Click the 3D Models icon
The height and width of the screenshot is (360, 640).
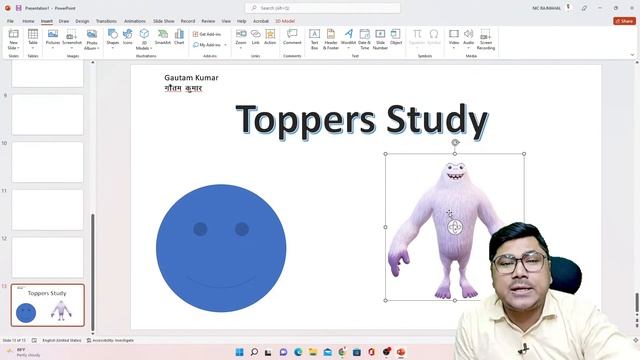[x=144, y=34]
